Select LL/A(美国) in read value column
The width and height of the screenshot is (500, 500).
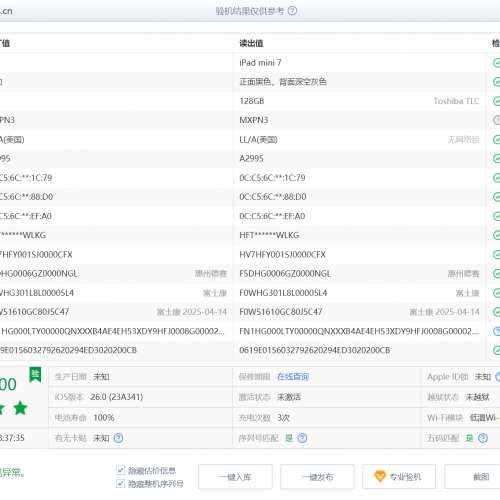point(258,139)
